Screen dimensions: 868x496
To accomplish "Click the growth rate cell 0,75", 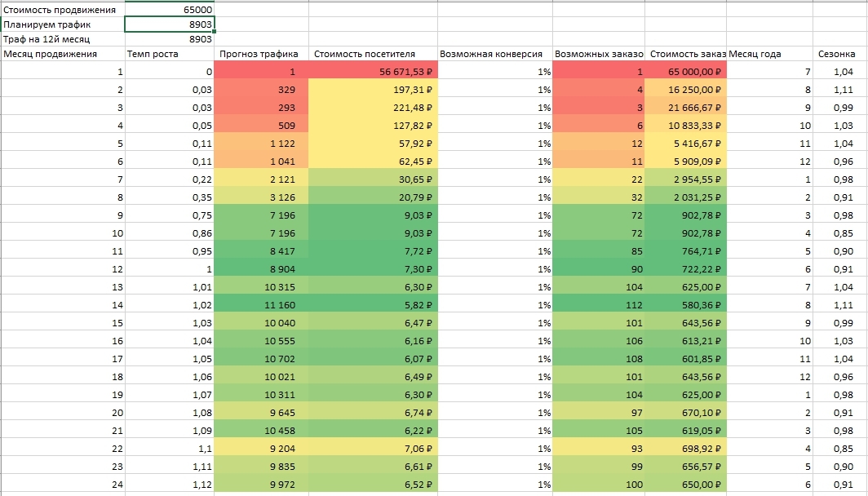I will coord(170,215).
